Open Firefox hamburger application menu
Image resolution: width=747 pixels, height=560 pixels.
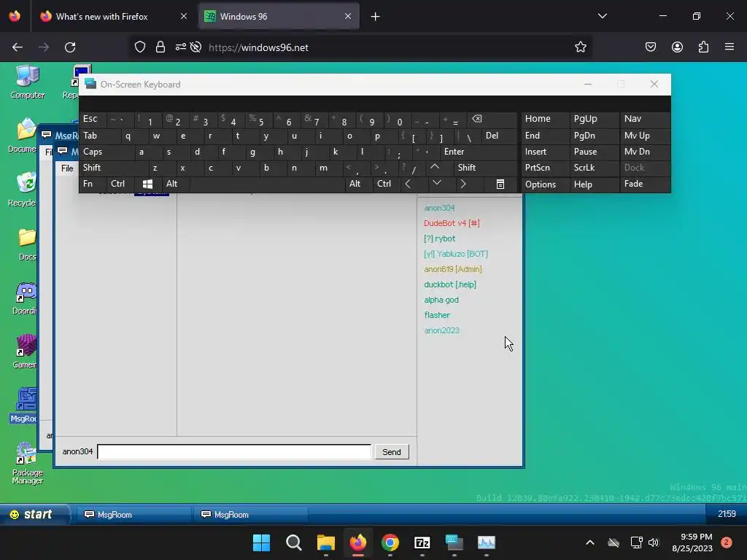729,47
